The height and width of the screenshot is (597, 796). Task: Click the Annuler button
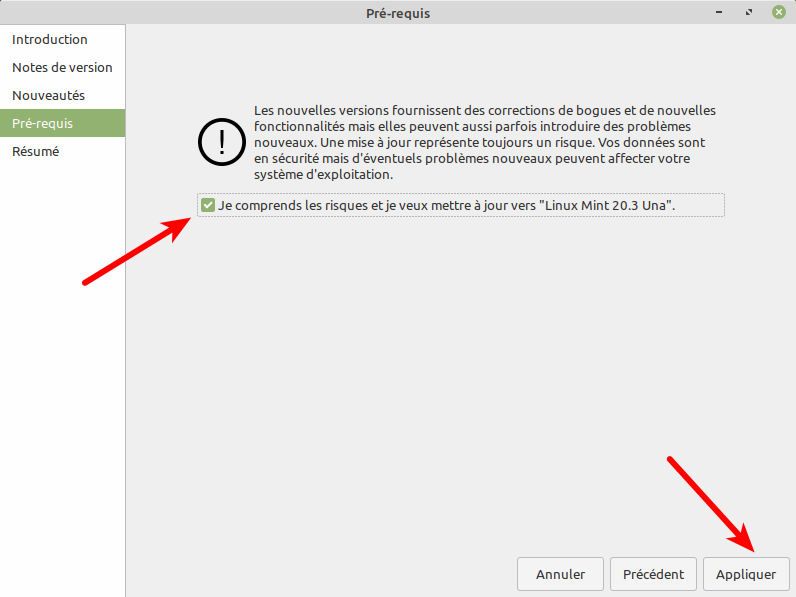[x=560, y=574]
